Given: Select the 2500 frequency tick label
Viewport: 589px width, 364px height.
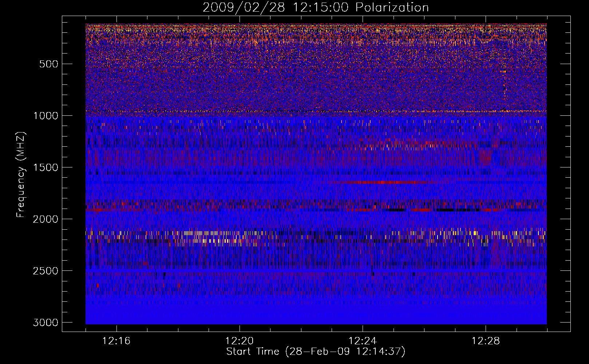Looking at the screenshot, I should 46,271.
